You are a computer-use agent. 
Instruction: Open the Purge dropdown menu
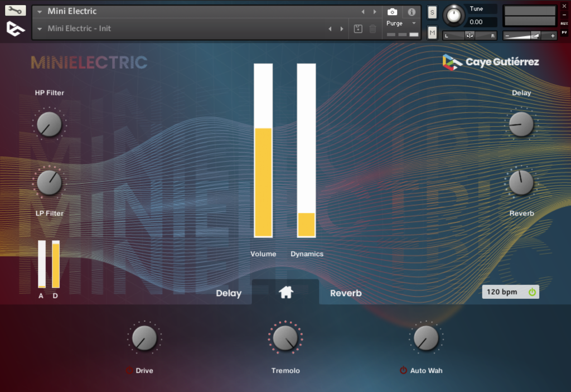401,23
